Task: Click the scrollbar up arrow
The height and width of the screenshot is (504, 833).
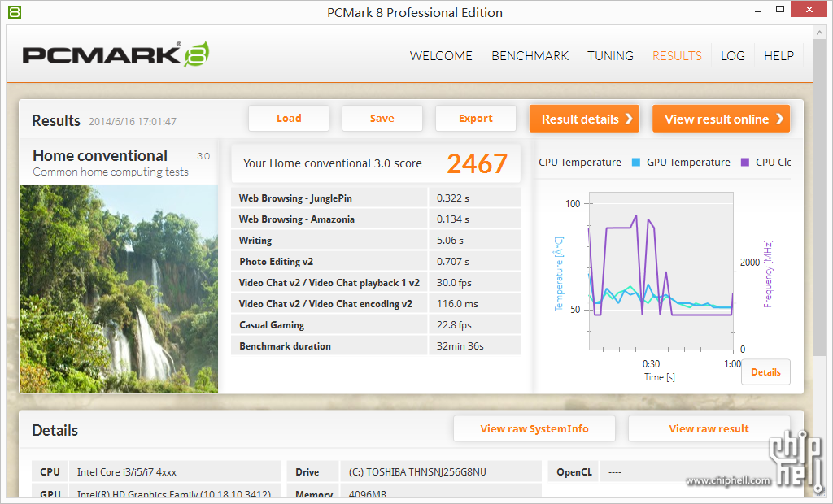Action: point(818,33)
